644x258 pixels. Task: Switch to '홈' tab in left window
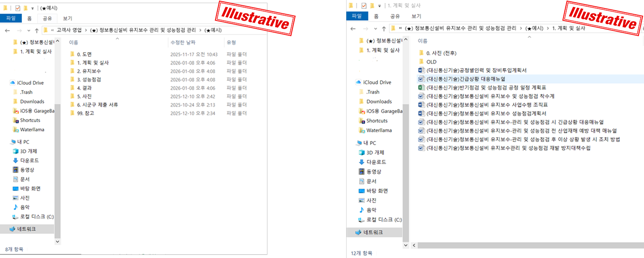29,18
